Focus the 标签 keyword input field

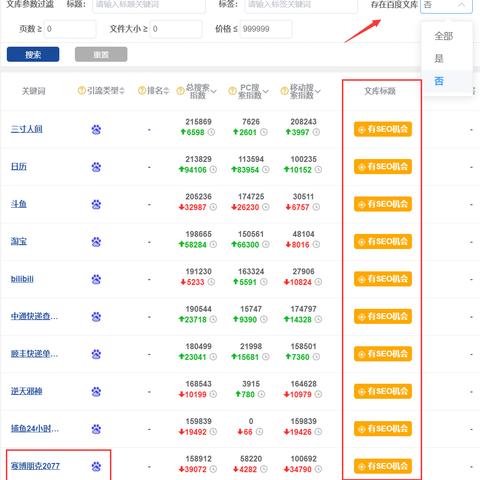[301, 5]
